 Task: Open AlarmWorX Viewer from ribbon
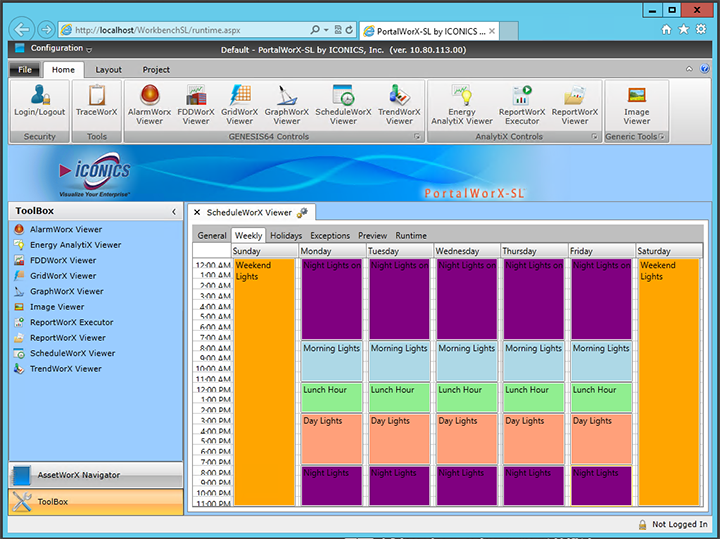click(x=149, y=105)
